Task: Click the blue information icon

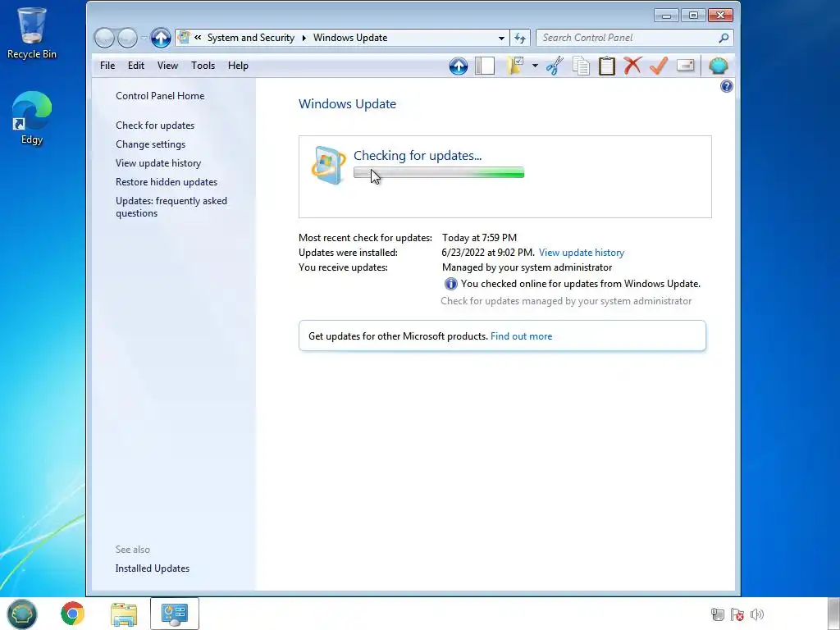Action: click(x=450, y=284)
